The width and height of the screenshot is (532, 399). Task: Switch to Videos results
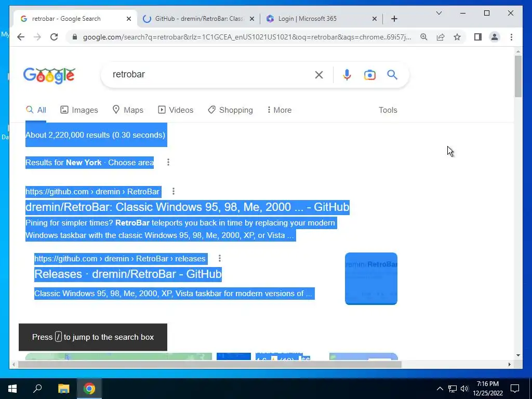click(176, 110)
